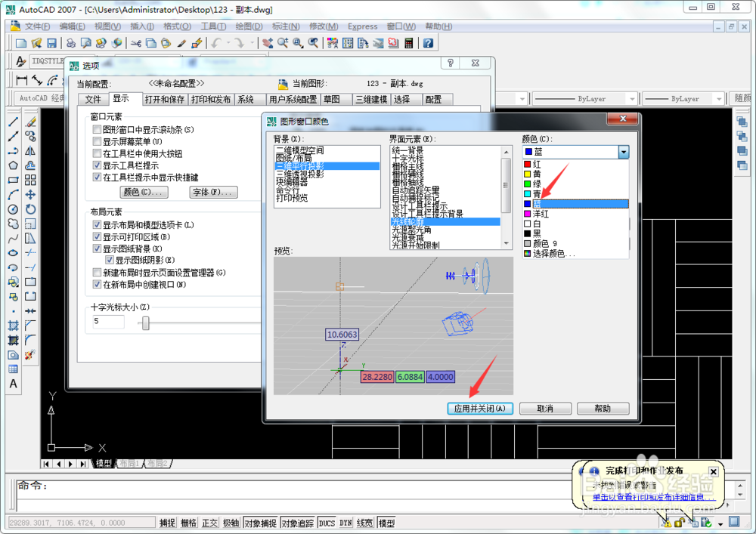This screenshot has width=756, height=534.
Task: Toggle 新建布局时显示页面设置管理器 checkbox
Action: 97,273
